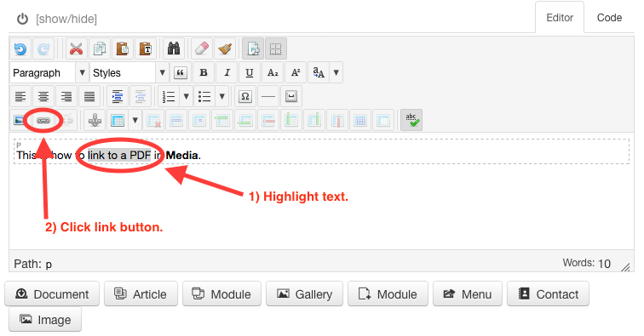Click the broom Cleanup Code icon
644x336 pixels.
pyautogui.click(x=225, y=48)
